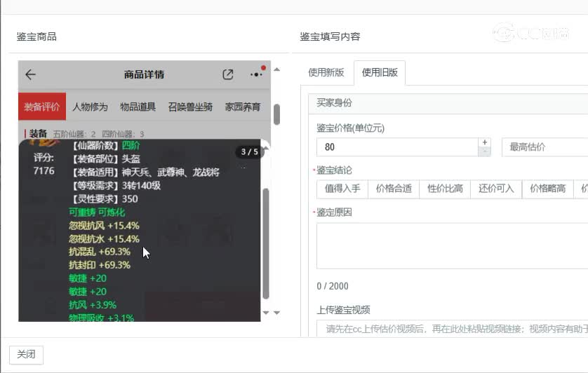Decrease 鉴宝价格 with the minus stepper
This screenshot has height=373, width=588.
pyautogui.click(x=484, y=151)
